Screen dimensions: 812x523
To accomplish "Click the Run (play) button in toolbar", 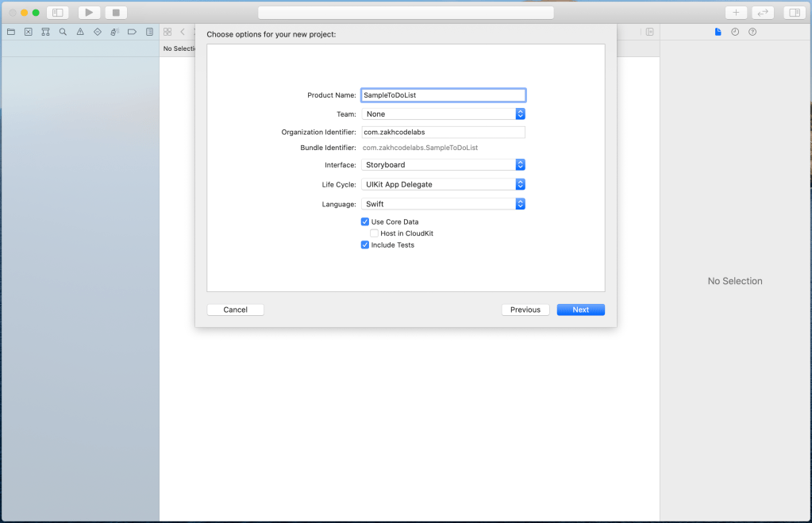I will 89,13.
